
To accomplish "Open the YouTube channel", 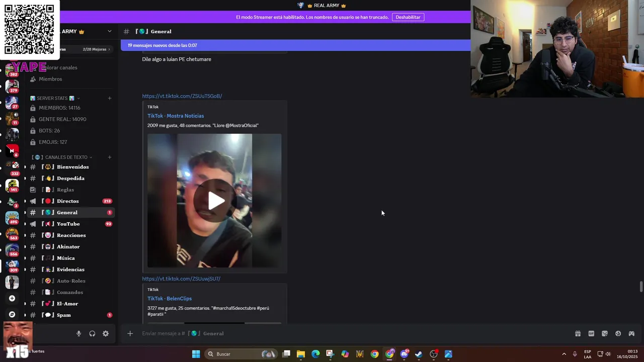I will click(x=70, y=224).
